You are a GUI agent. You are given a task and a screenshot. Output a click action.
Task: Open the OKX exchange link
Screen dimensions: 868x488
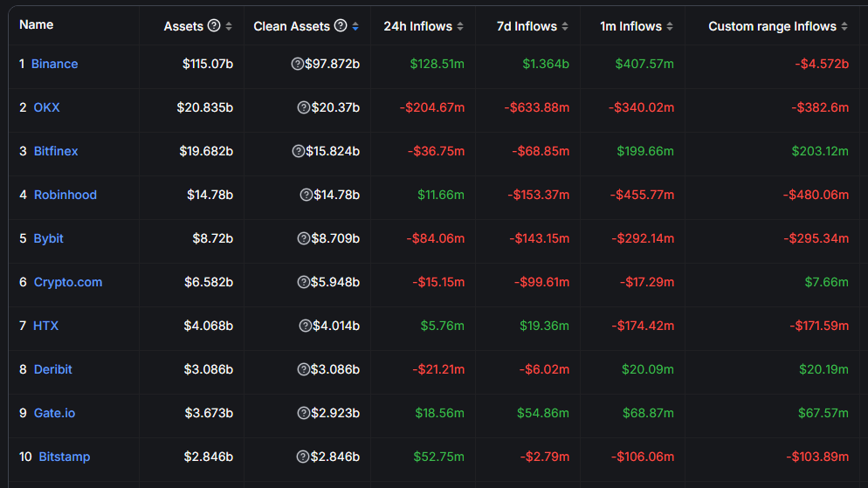point(46,107)
